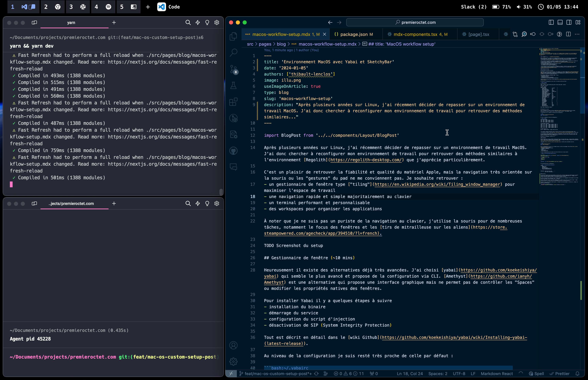
Task: Open the Search view in VS Code sidebar
Action: coord(233,52)
